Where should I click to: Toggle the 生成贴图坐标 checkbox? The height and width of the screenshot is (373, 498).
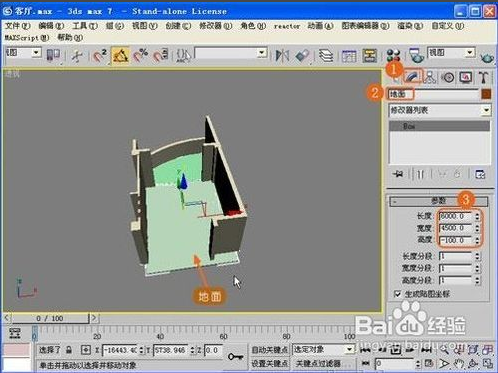[397, 294]
